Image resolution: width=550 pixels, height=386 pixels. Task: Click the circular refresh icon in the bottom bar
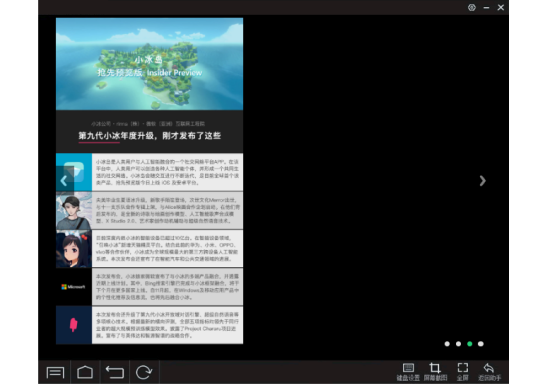click(144, 372)
